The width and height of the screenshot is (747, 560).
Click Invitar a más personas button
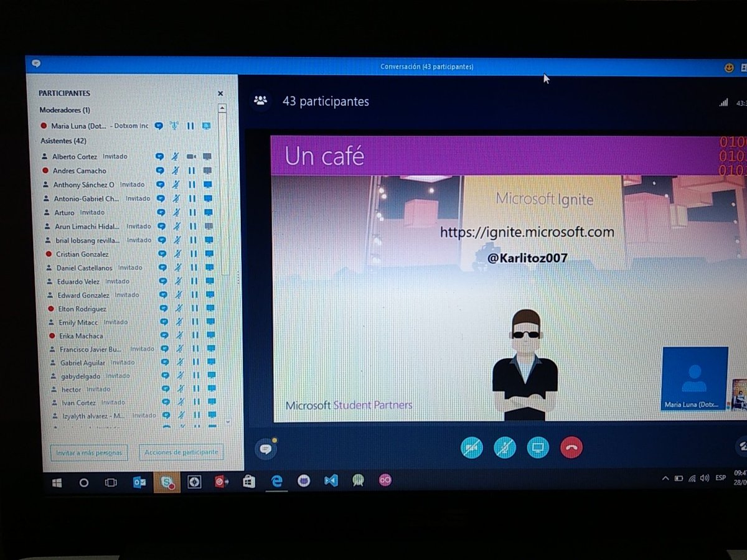(x=89, y=452)
